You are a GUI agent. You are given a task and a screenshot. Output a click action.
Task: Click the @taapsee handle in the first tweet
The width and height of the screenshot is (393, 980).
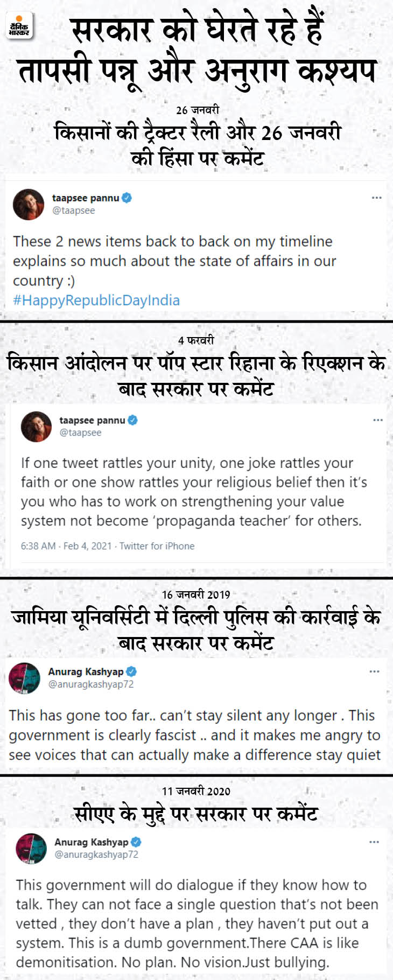(x=74, y=211)
